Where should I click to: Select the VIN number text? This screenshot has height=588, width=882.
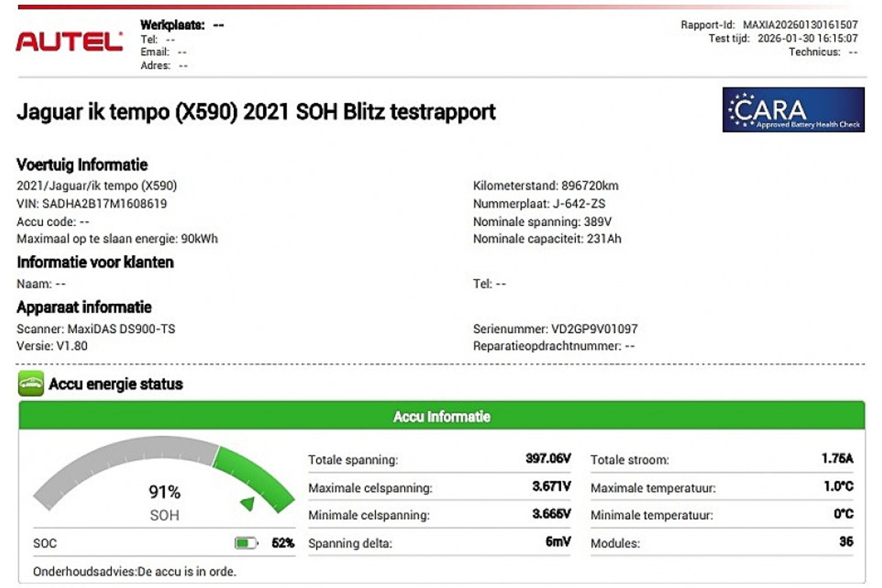104,204
